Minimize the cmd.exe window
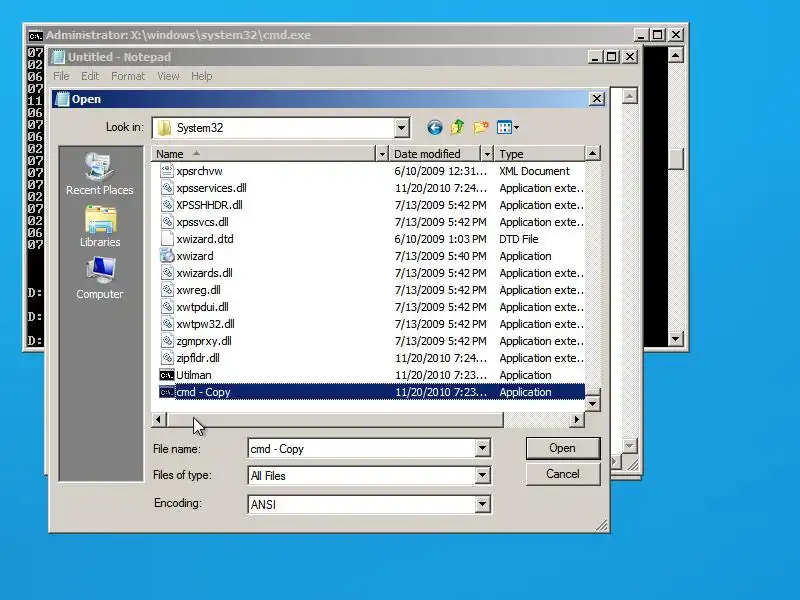The width and height of the screenshot is (800, 600). click(641, 35)
